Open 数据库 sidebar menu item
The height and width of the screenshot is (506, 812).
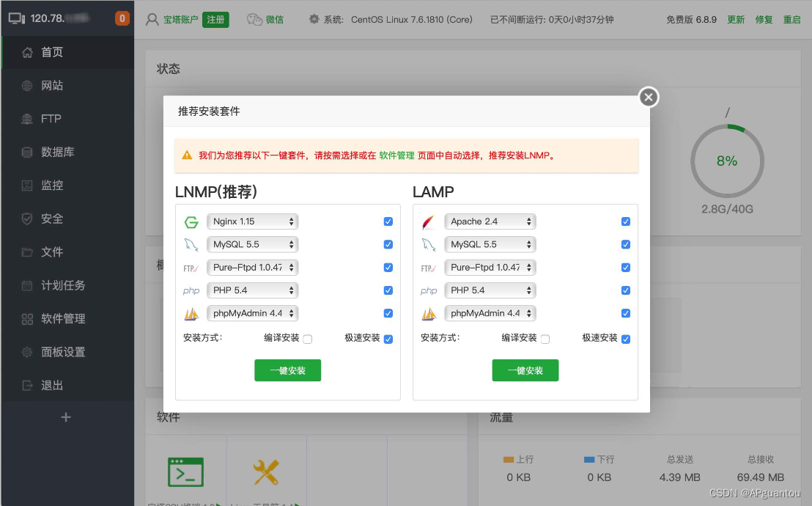tap(67, 152)
